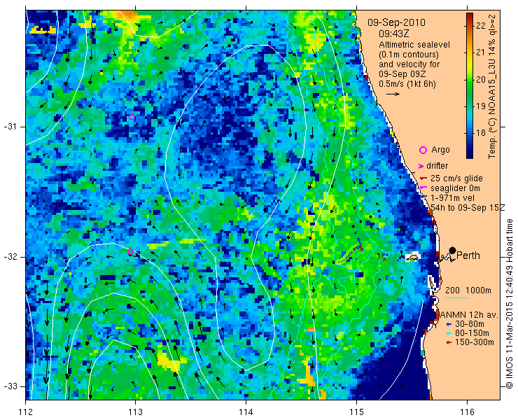Screen dimensions: 518x420
Task: Select the Argo float marker near -31
Action: [132, 117]
